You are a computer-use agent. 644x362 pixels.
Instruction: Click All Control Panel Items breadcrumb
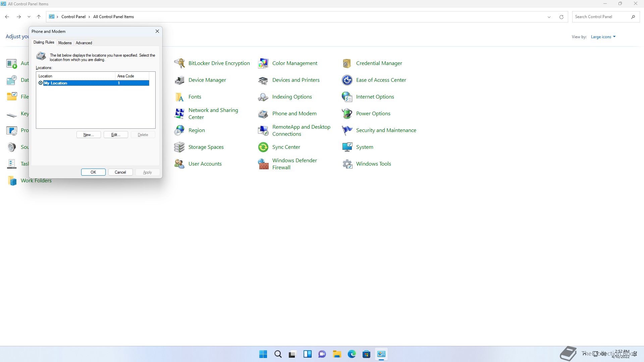coord(113,17)
